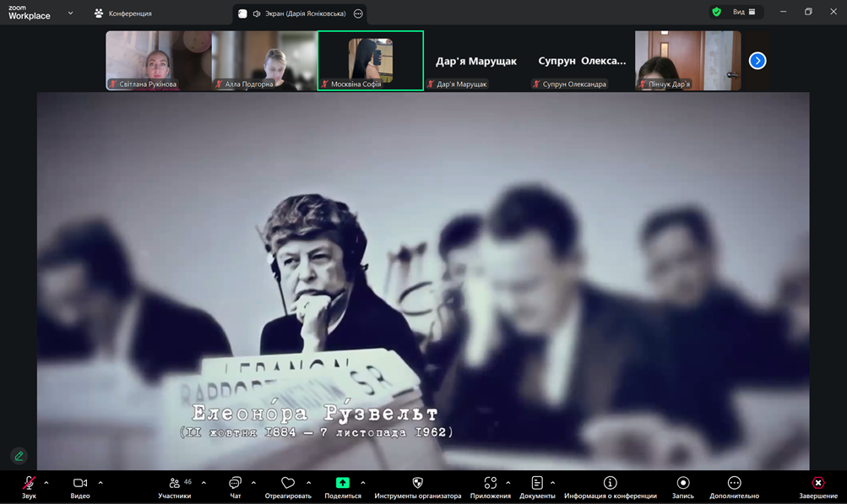Open Zoom Workplace dropdown chevron

(x=70, y=14)
